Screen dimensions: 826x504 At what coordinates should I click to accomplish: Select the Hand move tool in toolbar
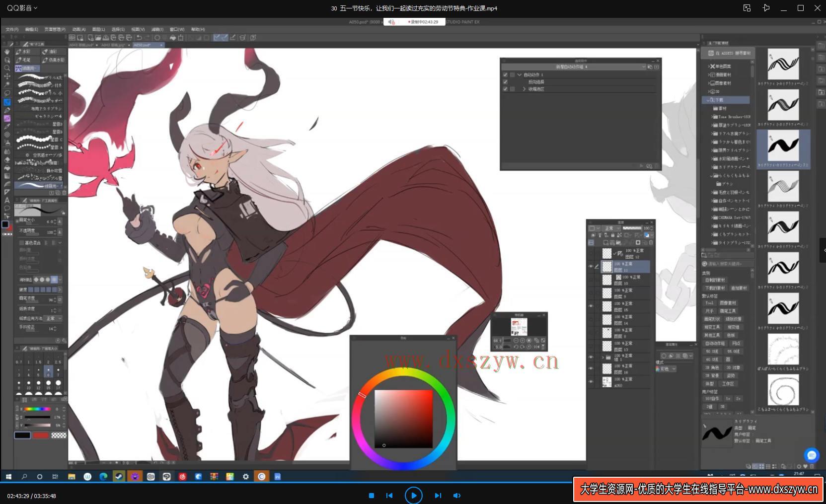tap(7, 52)
